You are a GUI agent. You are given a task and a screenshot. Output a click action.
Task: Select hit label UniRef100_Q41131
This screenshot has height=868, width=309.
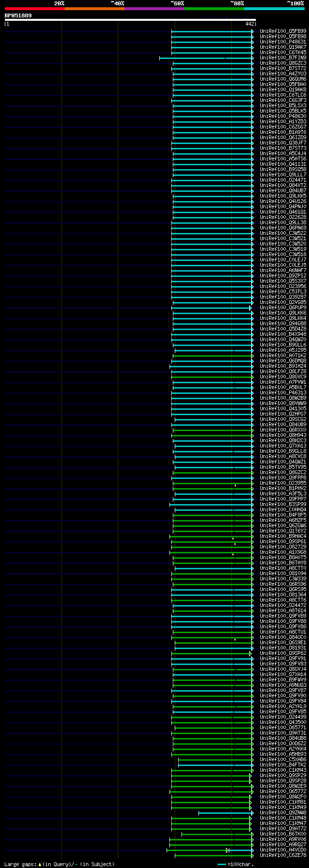click(x=283, y=164)
